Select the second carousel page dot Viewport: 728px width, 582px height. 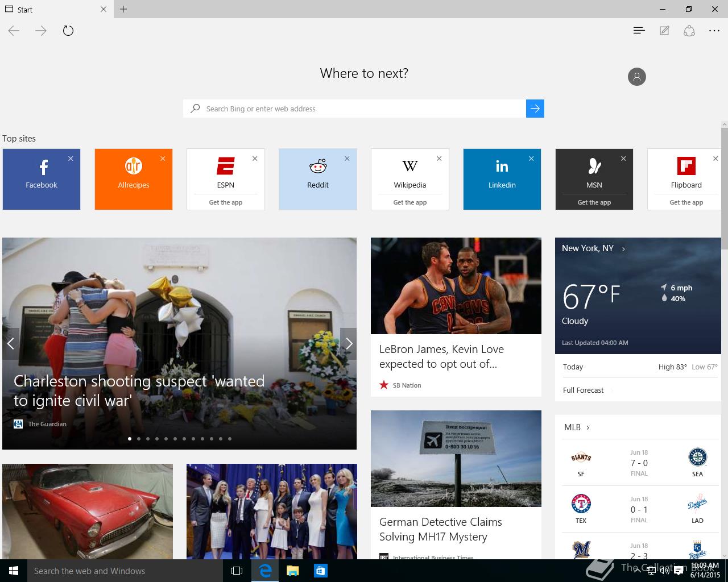pyautogui.click(x=139, y=439)
